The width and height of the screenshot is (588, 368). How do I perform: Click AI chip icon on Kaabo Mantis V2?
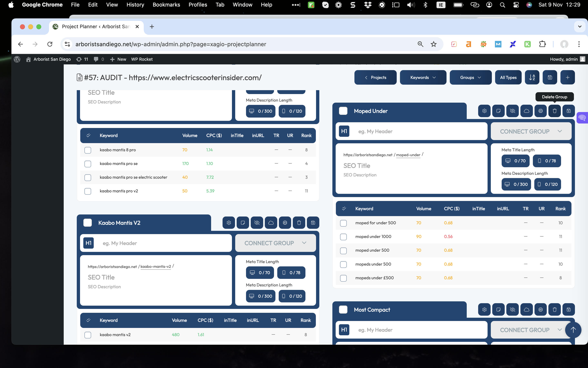pyautogui.click(x=285, y=223)
